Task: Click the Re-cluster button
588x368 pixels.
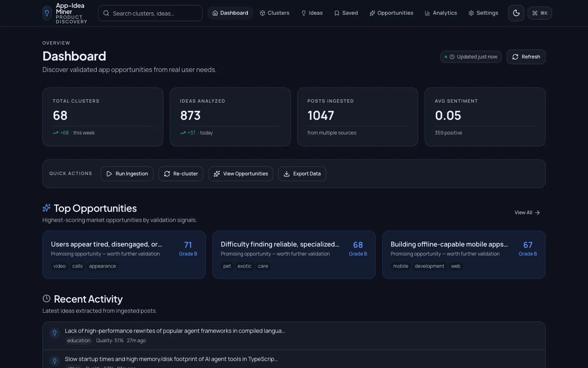Action: pyautogui.click(x=181, y=174)
